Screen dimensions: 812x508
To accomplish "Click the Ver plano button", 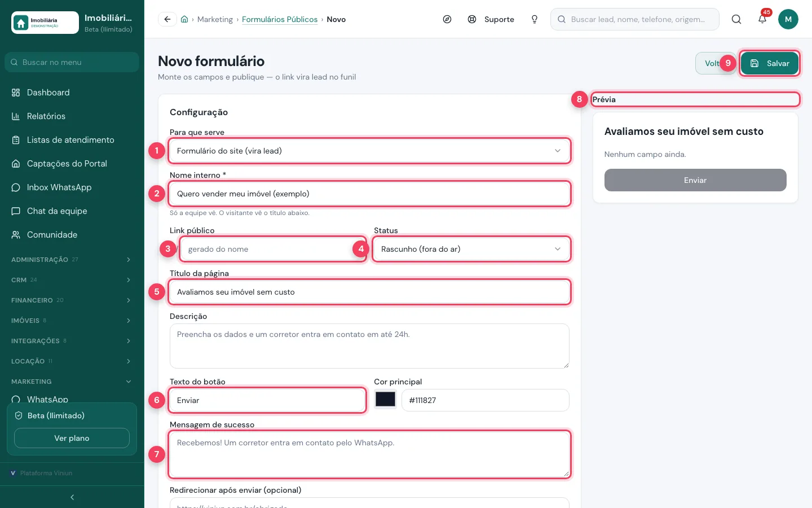I will 72,438.
